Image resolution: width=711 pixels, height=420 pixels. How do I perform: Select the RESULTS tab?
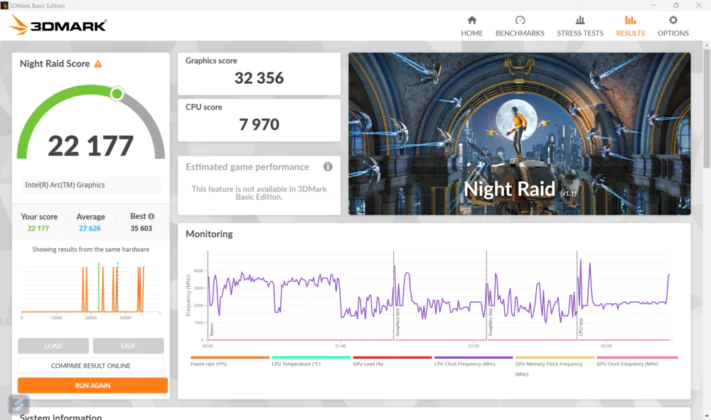point(630,26)
